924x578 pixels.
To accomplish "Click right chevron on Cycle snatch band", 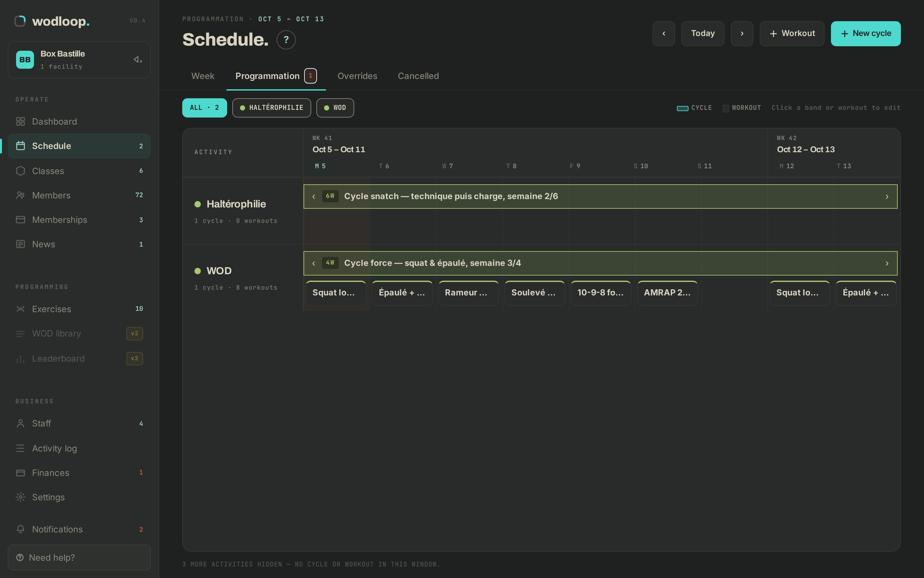I will coord(887,197).
